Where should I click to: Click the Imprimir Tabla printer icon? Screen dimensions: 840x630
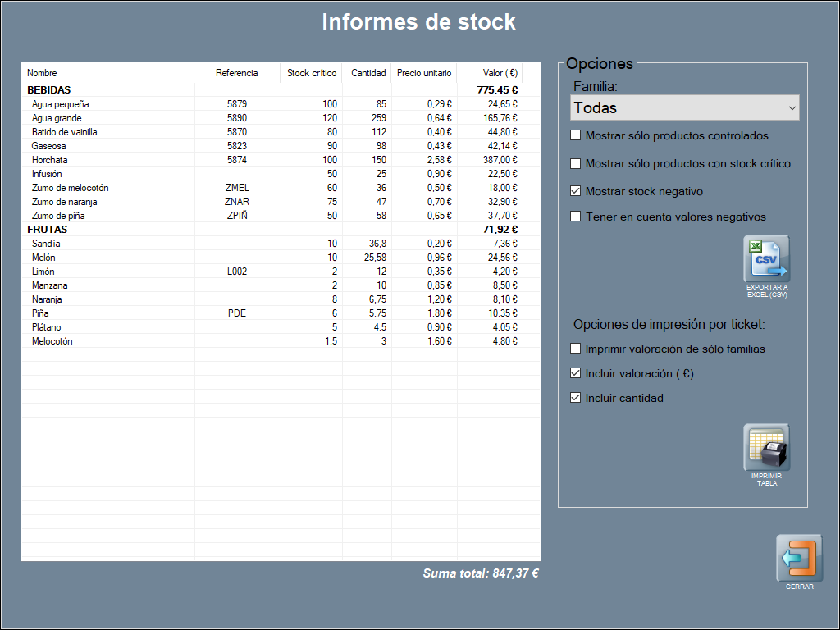(x=766, y=448)
